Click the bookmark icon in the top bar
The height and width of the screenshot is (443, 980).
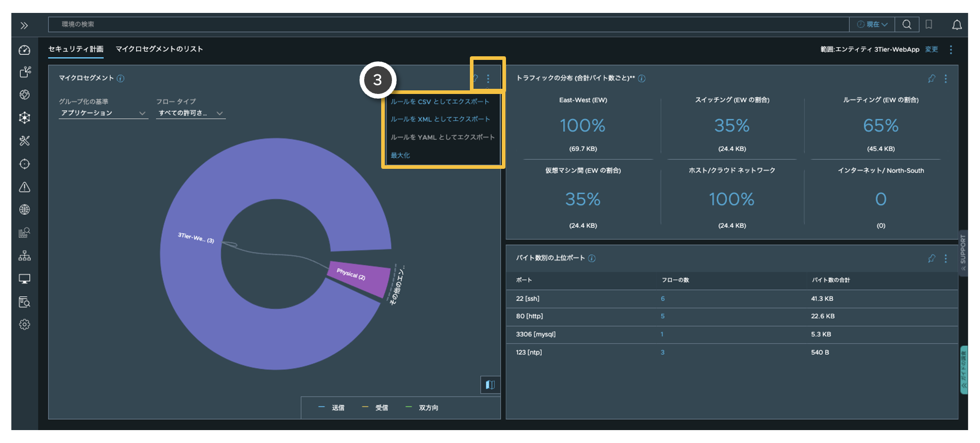pos(929,24)
